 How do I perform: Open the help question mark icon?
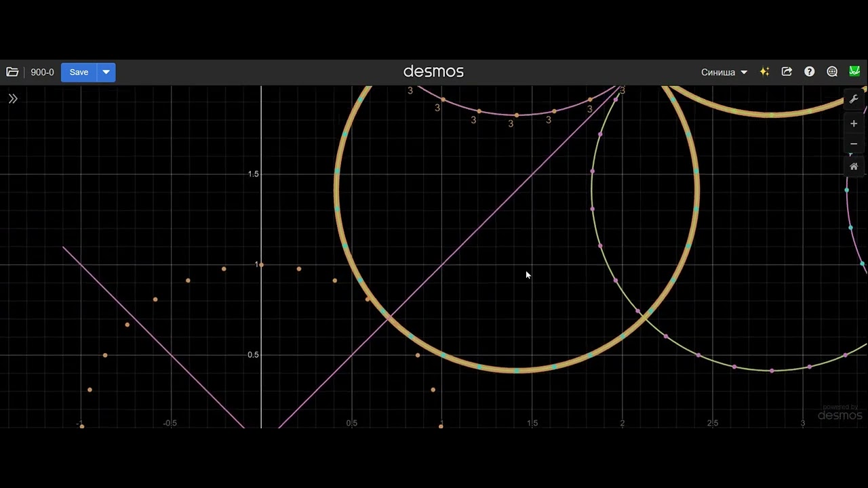809,72
